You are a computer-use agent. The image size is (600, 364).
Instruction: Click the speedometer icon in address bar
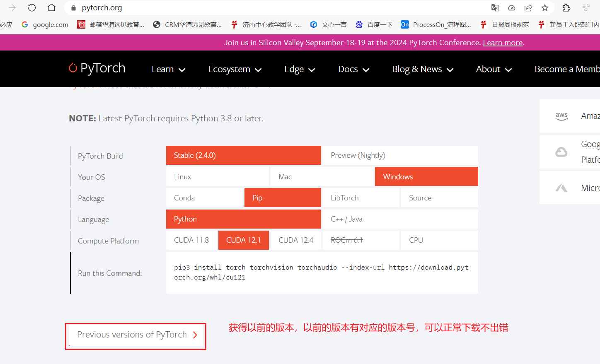[512, 7]
